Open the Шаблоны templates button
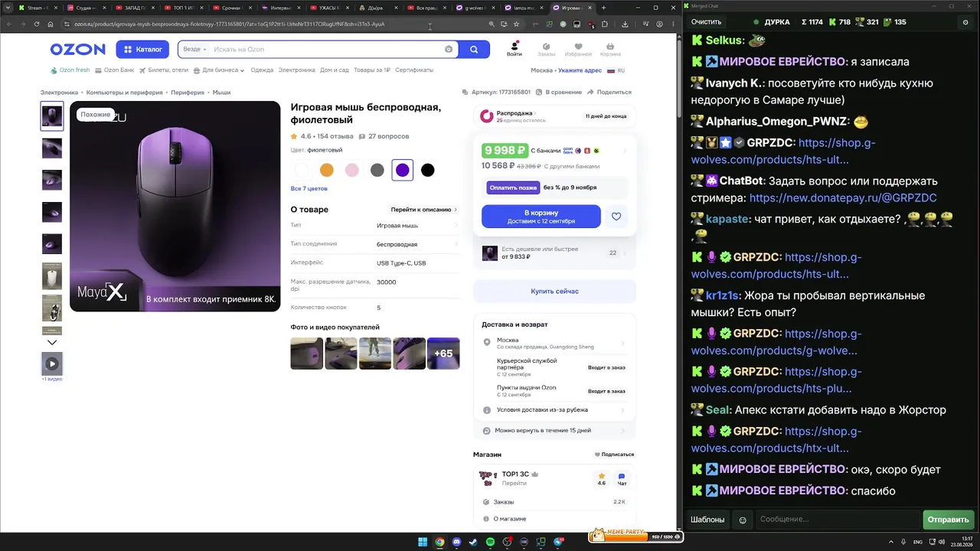 click(x=707, y=520)
